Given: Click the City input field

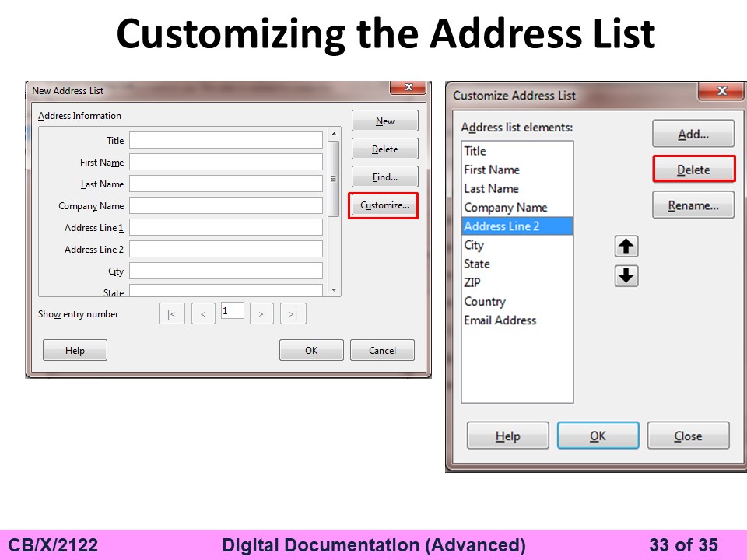Looking at the screenshot, I should pos(226,271).
